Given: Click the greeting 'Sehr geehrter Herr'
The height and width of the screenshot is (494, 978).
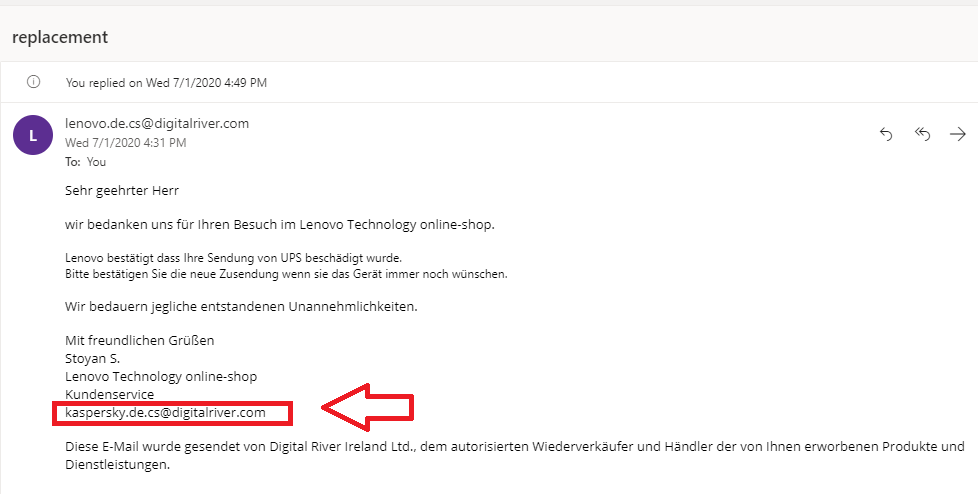Looking at the screenshot, I should tap(122, 191).
